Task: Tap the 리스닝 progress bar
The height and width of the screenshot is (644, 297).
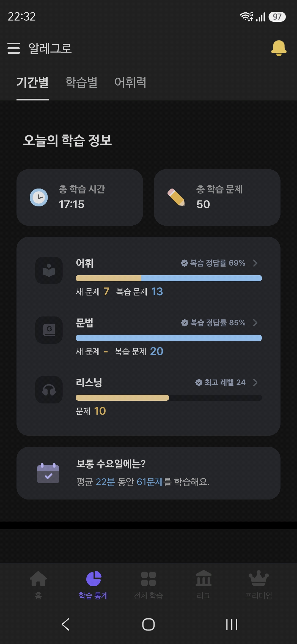Action: (169, 398)
